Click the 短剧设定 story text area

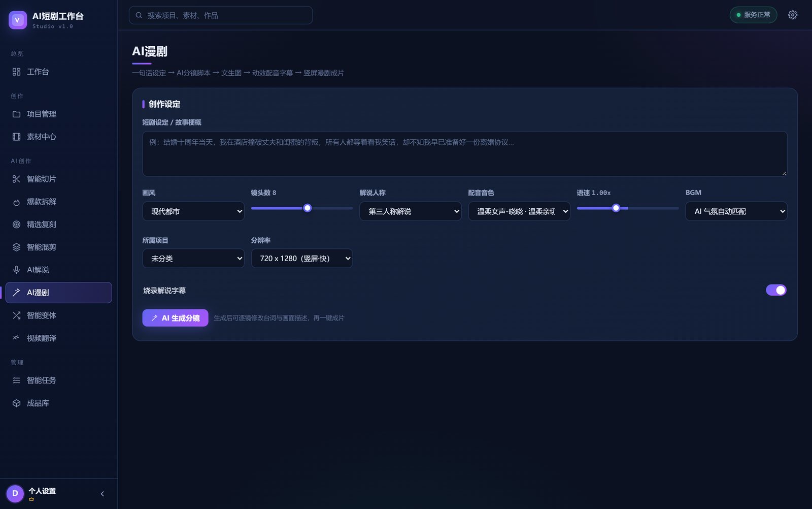pos(465,154)
